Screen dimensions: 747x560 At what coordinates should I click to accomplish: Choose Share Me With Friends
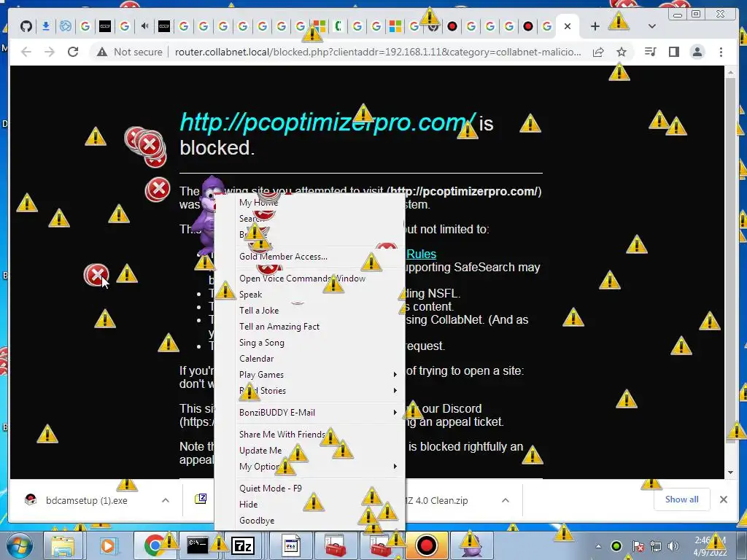tap(282, 435)
